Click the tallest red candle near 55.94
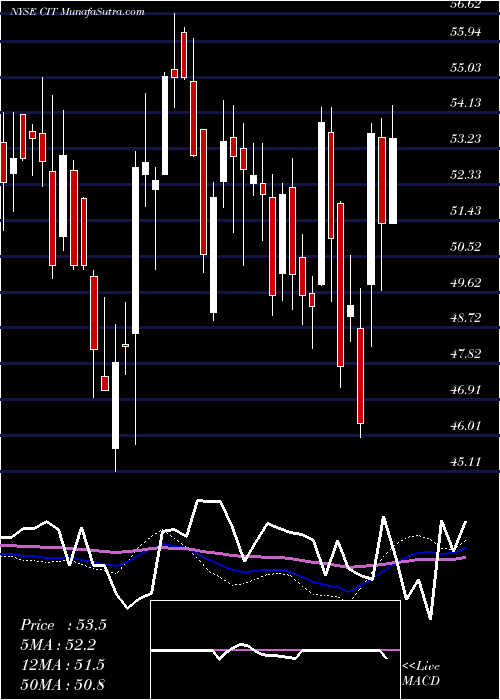The height and width of the screenshot is (700, 500). [x=184, y=55]
